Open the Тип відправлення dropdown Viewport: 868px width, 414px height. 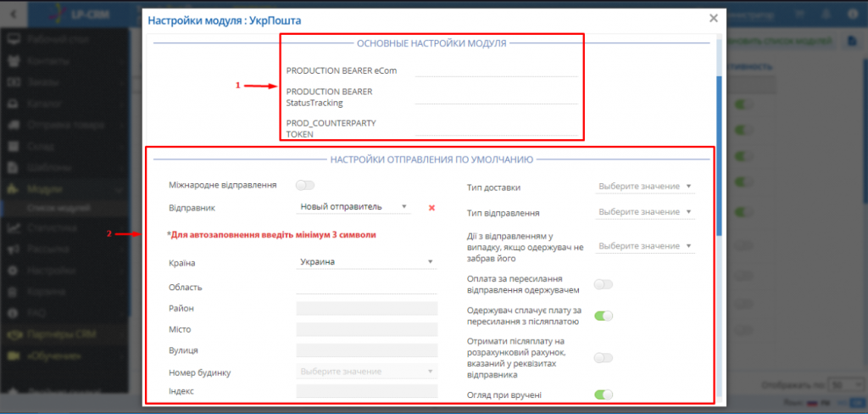(645, 212)
